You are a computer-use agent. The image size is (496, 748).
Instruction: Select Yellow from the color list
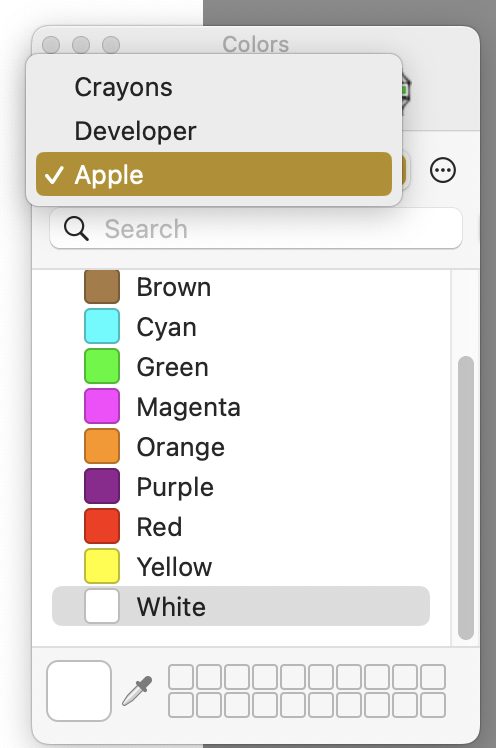(241, 566)
